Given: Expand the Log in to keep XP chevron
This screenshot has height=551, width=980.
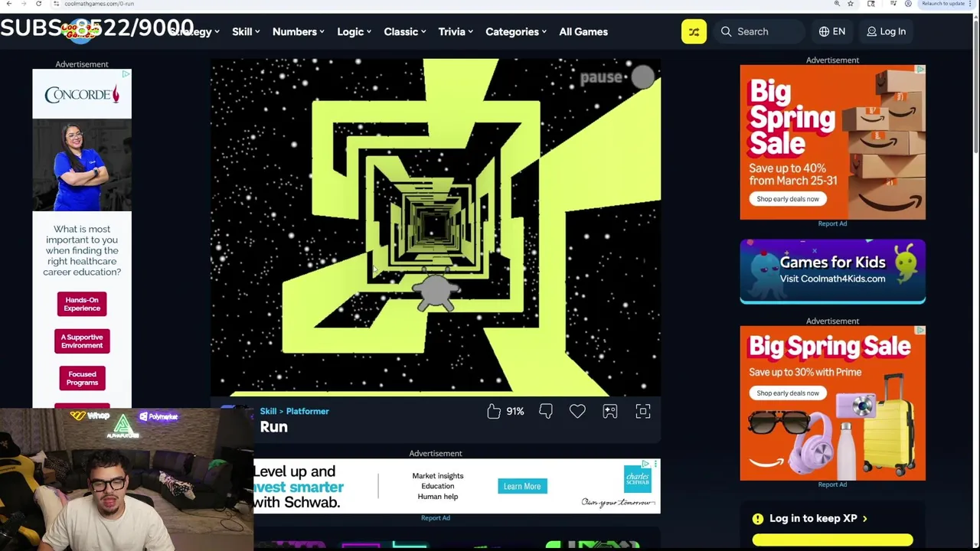Looking at the screenshot, I should (x=865, y=519).
